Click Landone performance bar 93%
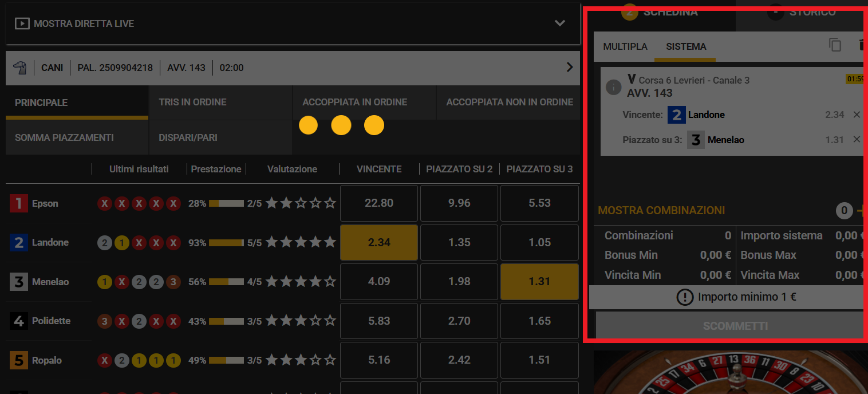 pos(226,243)
